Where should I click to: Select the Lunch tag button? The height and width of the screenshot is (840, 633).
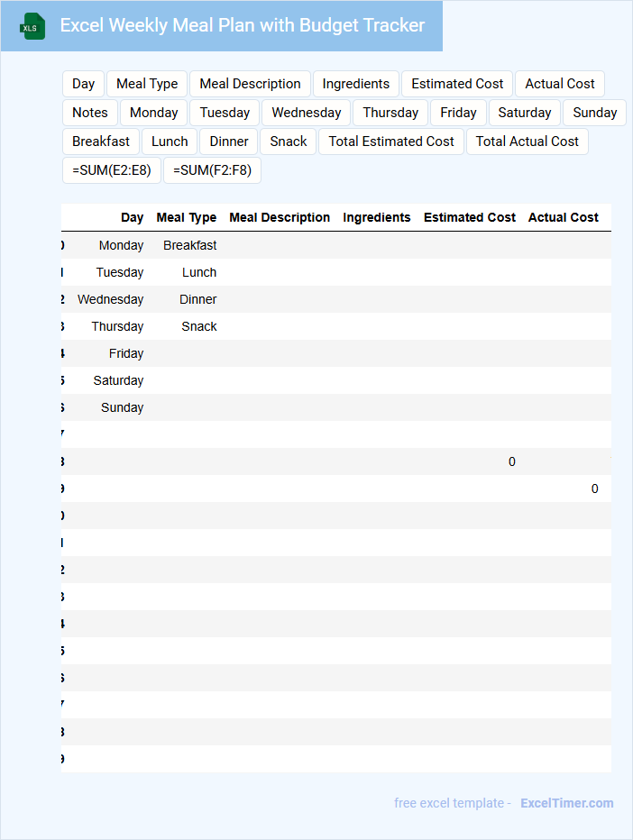pos(170,142)
